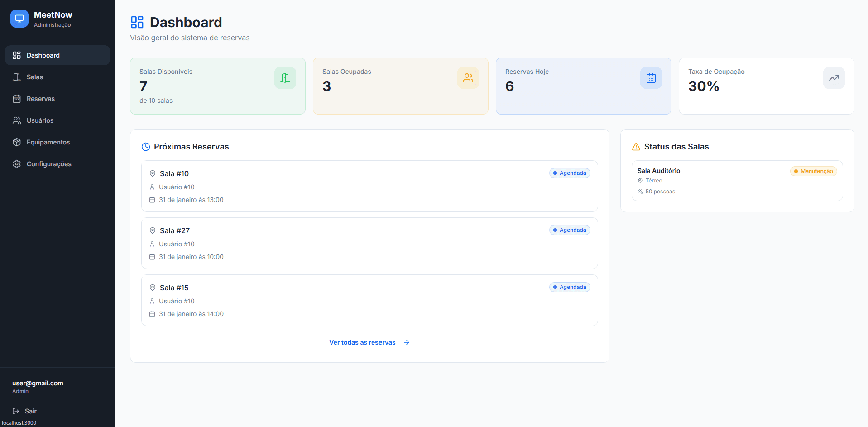This screenshot has width=868, height=427.
Task: Click the user@gmail.com account area
Action: [38, 386]
